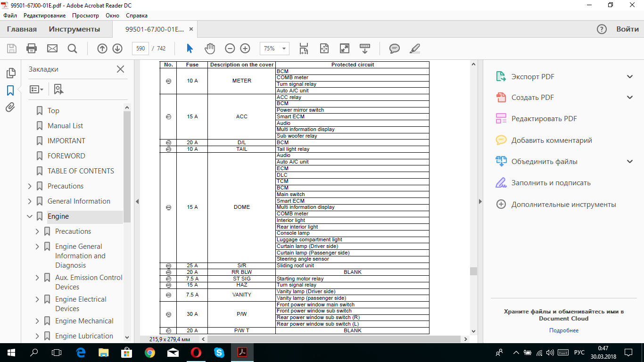Screen dimensions: 644x362
Task: Open the Просмотр menu
Action: 85,16
